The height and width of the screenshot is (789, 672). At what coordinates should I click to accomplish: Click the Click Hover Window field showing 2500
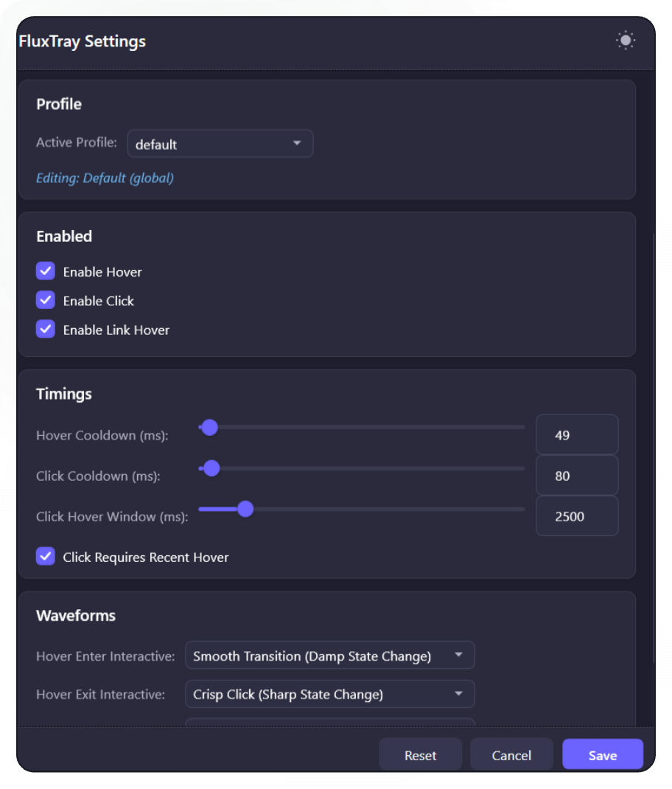point(576,516)
